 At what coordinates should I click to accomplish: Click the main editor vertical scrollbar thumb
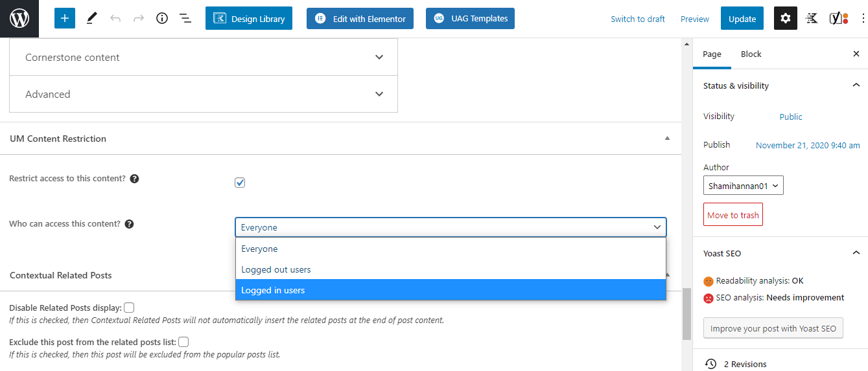pos(686,314)
